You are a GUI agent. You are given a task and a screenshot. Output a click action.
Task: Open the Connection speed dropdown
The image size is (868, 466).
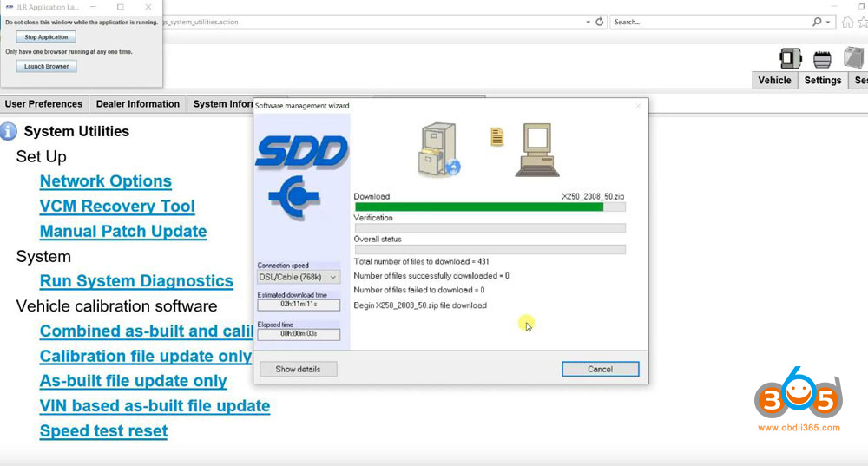coord(299,277)
